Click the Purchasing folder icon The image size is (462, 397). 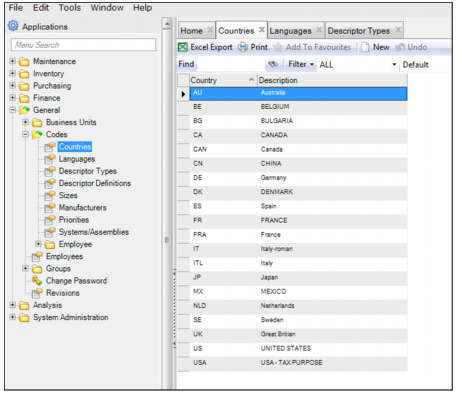tap(24, 86)
